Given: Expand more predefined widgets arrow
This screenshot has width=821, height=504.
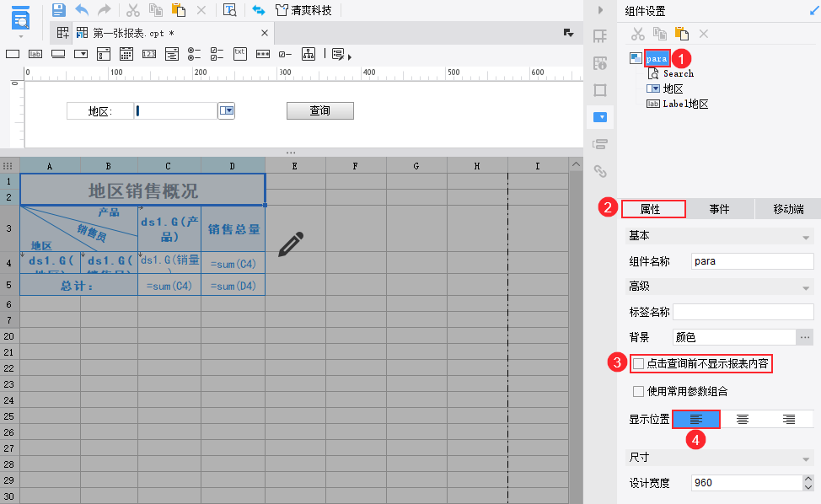Looking at the screenshot, I should [349, 56].
